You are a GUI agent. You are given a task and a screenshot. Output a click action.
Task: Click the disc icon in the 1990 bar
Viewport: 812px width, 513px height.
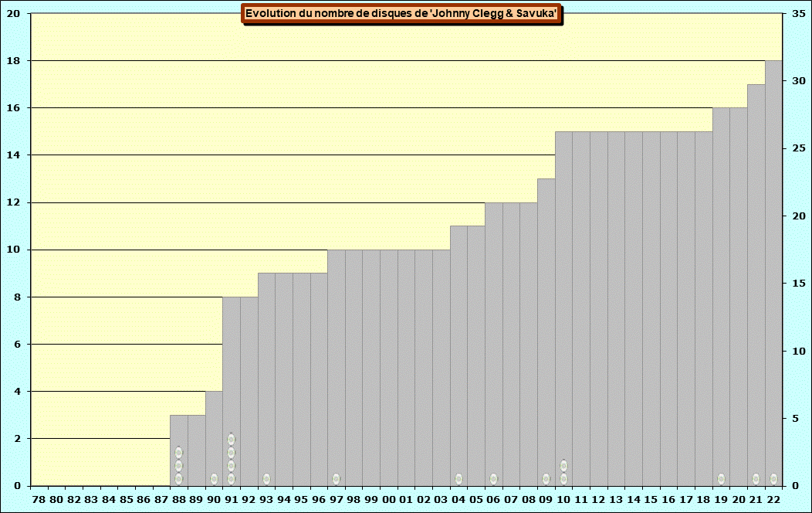pyautogui.click(x=214, y=479)
